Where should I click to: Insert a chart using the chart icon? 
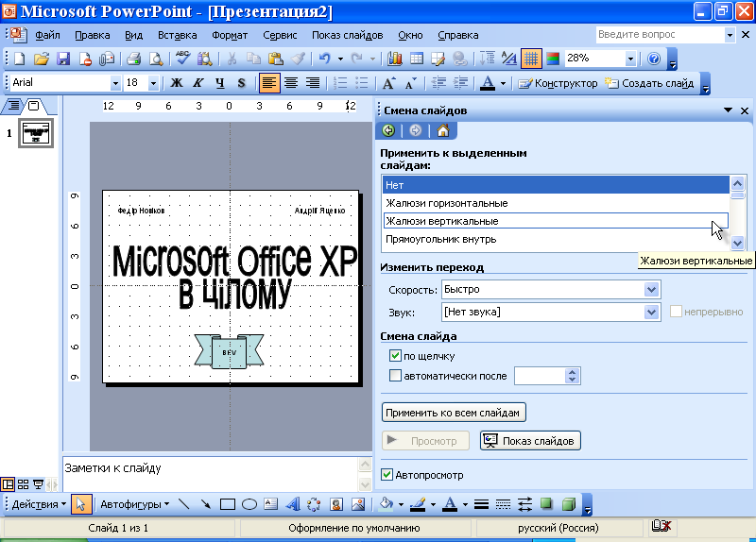pyautogui.click(x=395, y=59)
